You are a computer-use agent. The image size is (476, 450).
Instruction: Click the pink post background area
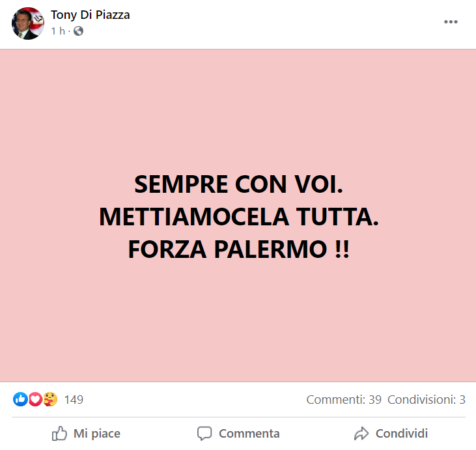click(238, 100)
